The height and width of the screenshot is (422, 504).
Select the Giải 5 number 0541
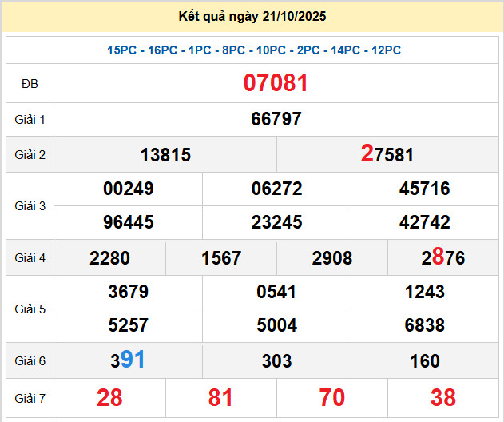click(x=276, y=292)
